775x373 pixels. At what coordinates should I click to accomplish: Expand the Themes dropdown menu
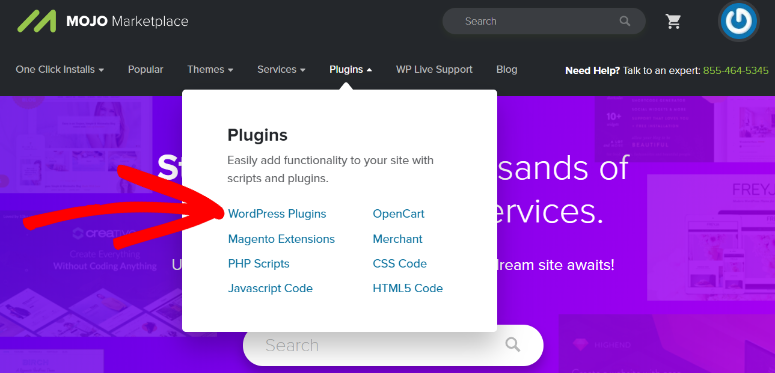[210, 70]
